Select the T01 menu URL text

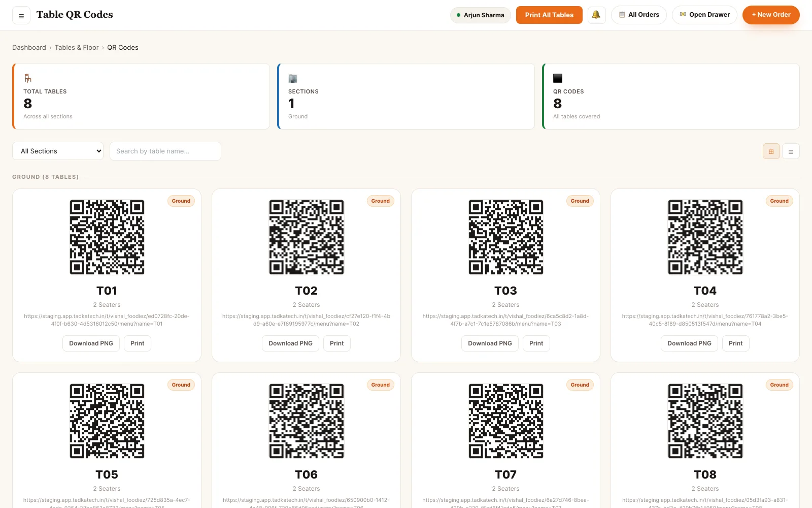pos(107,320)
